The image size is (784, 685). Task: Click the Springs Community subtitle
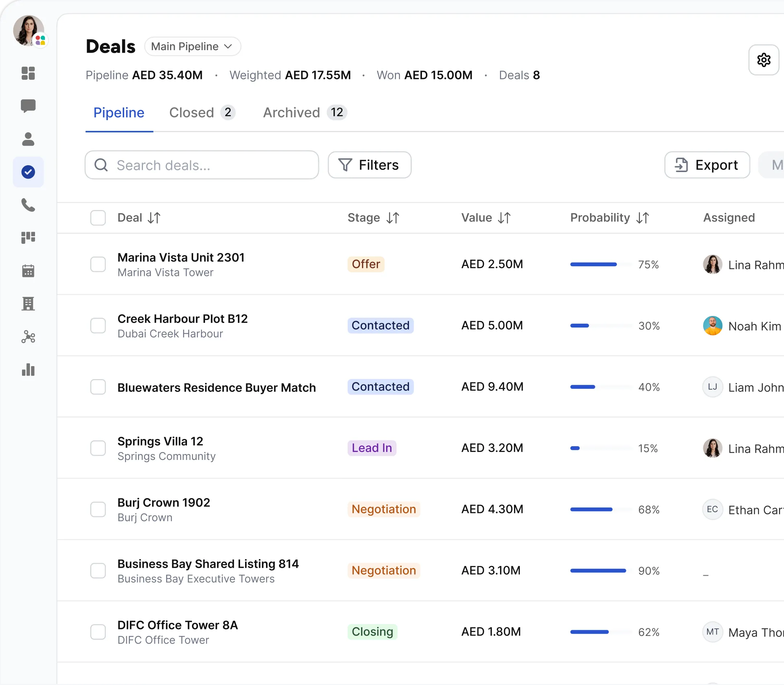[x=166, y=456]
